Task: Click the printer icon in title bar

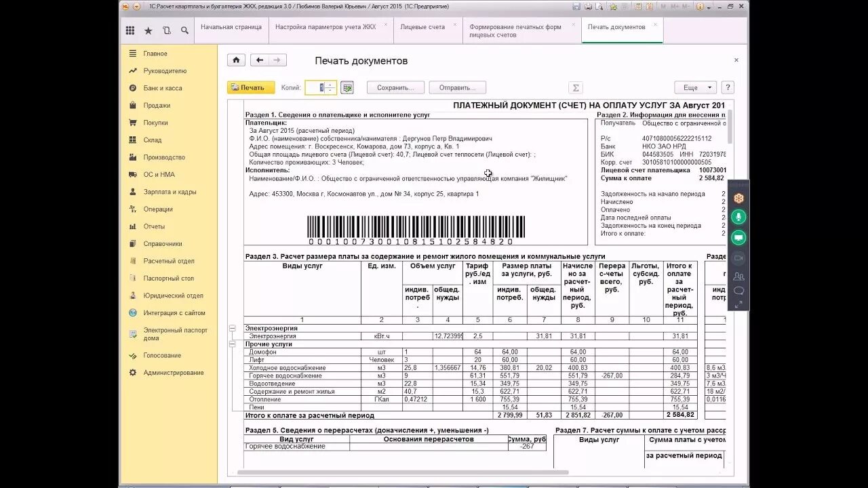Action: pos(588,6)
